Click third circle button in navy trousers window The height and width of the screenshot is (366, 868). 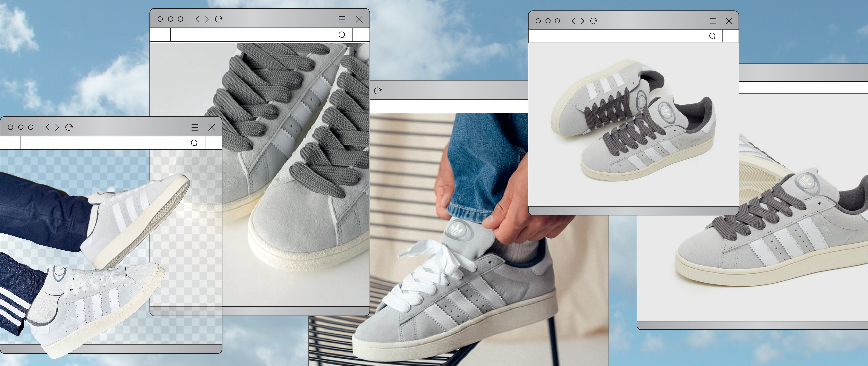(31, 127)
